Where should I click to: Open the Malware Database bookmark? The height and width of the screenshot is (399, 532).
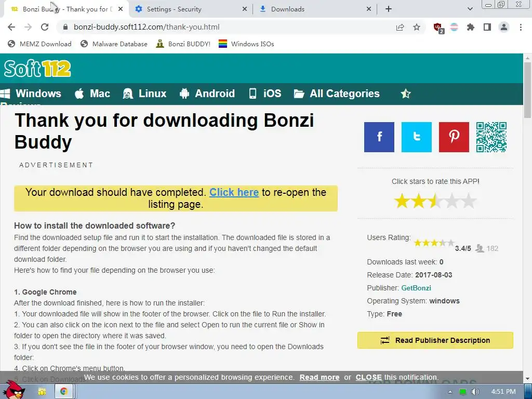114,44
